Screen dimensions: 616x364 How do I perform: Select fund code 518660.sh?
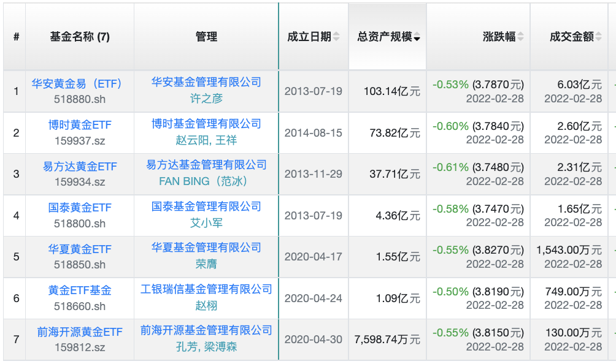click(80, 306)
